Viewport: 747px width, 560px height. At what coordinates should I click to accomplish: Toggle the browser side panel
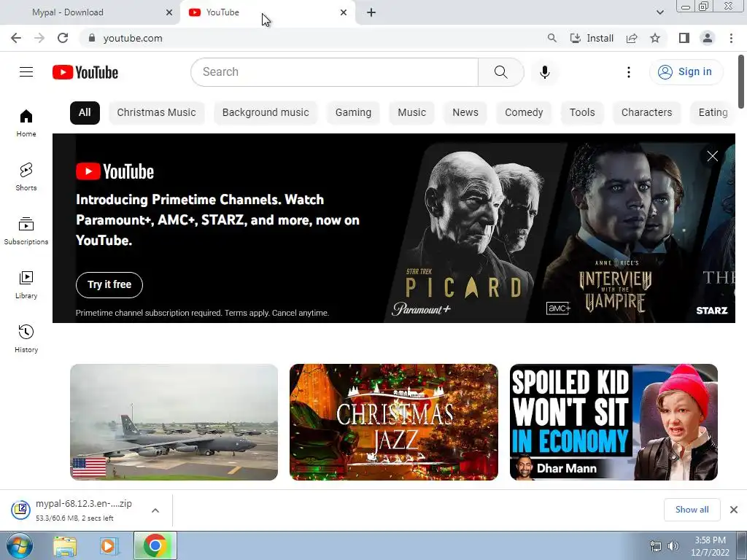point(684,38)
